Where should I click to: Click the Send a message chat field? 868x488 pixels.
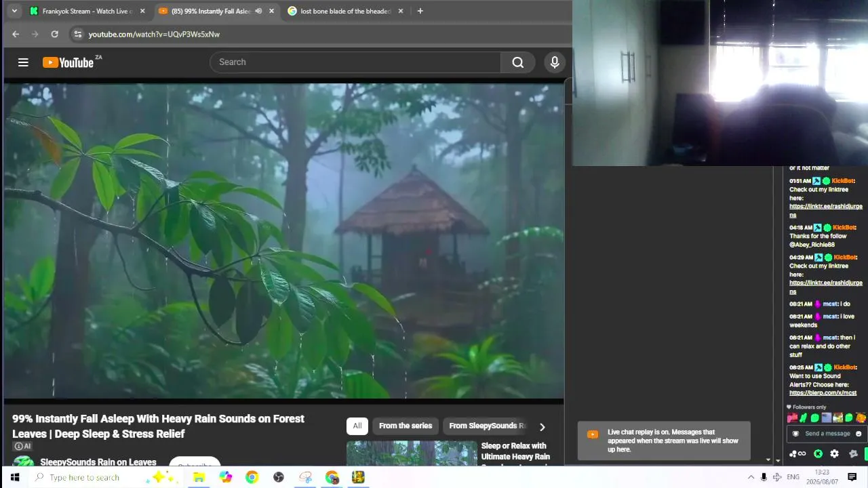[x=827, y=434]
